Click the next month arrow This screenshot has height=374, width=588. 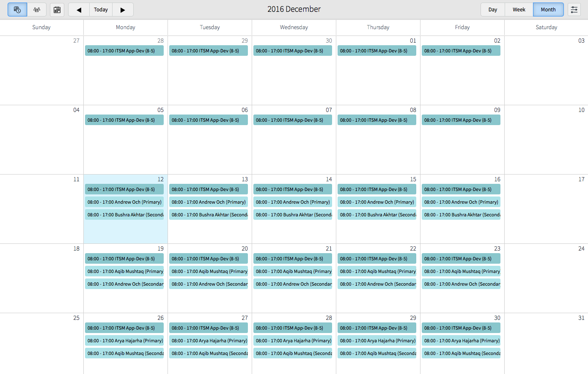tap(123, 9)
